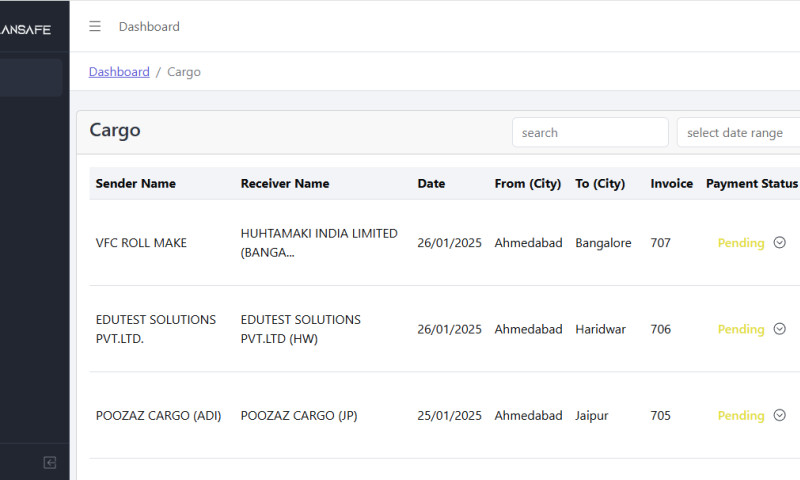The width and height of the screenshot is (800, 480).
Task: Click the sidebar collapse arrow icon
Action: point(49,463)
